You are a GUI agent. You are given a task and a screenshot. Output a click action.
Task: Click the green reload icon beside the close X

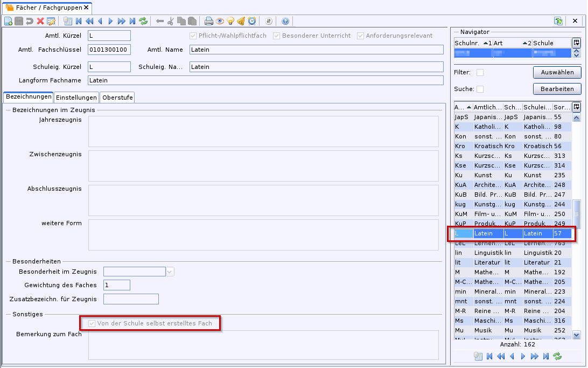point(558,21)
